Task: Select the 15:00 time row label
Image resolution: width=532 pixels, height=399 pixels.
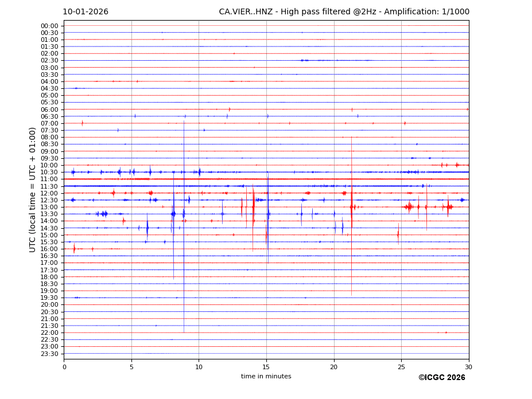Action: [x=49, y=235]
